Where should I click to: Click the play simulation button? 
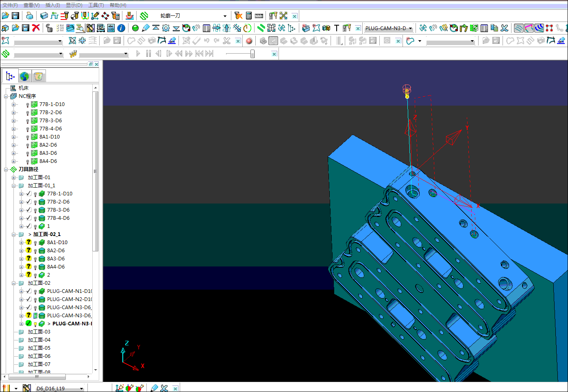pyautogui.click(x=138, y=54)
